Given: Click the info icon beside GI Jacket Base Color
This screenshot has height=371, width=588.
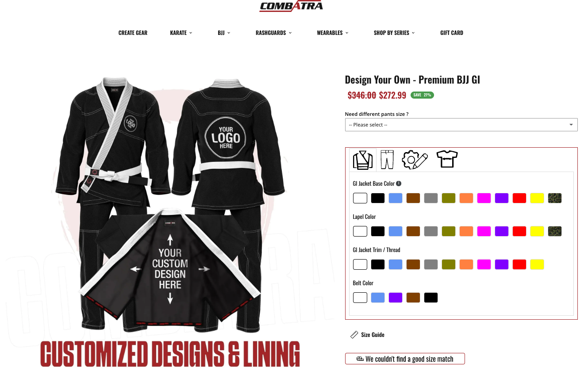Looking at the screenshot, I should tap(399, 184).
